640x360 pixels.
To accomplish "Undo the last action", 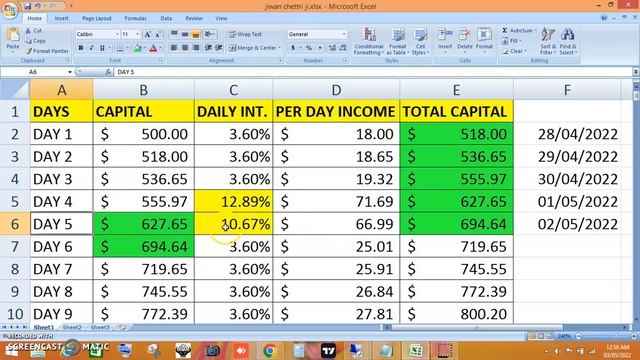I will coord(38,6).
